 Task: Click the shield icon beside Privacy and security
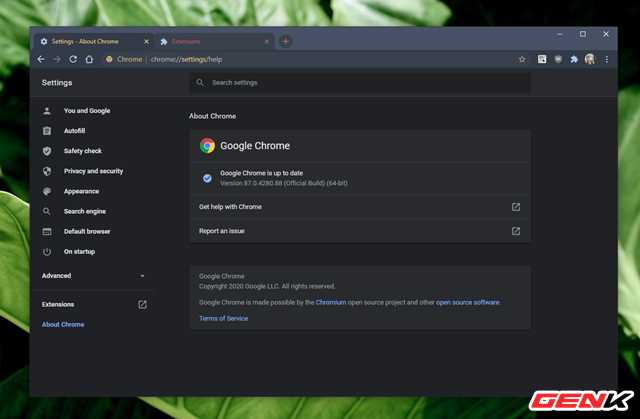coord(47,171)
